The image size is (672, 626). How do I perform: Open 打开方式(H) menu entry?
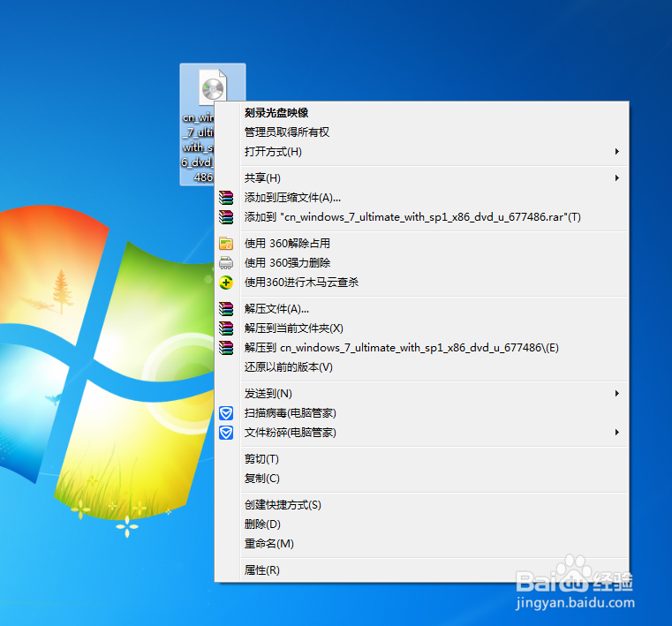[x=421, y=152]
